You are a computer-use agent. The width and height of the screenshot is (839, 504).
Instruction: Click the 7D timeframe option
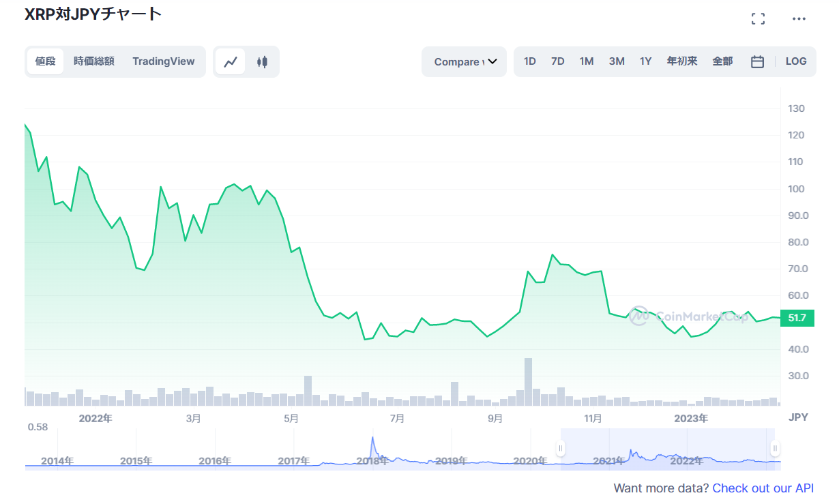coord(557,61)
